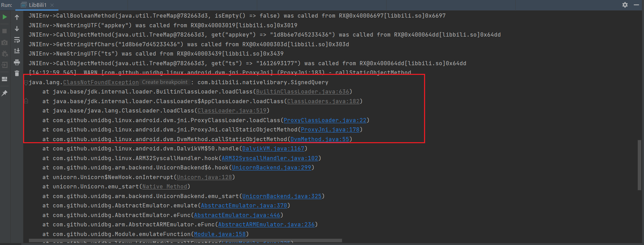Hide the Run tool window
Screen dimensions: 644x245
pyautogui.click(x=636, y=5)
